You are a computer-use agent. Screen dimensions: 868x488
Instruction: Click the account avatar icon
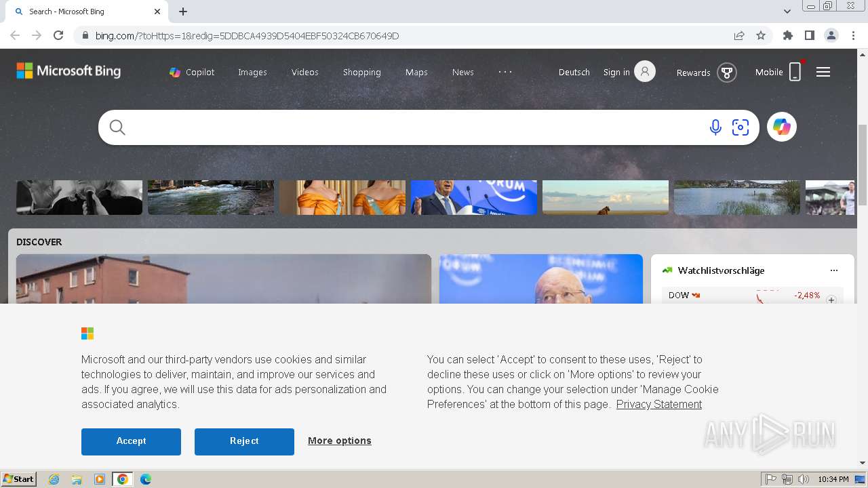click(x=645, y=71)
